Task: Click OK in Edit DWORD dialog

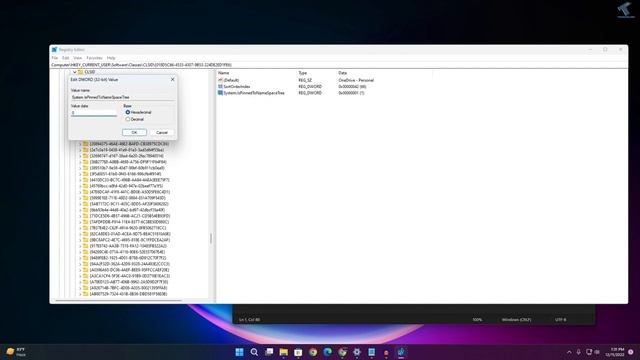Action: (x=134, y=132)
